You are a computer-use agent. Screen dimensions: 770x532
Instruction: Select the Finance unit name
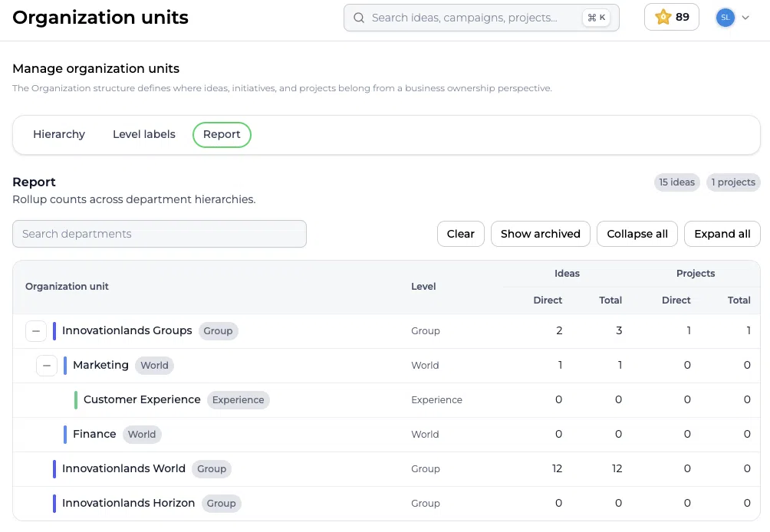point(94,435)
